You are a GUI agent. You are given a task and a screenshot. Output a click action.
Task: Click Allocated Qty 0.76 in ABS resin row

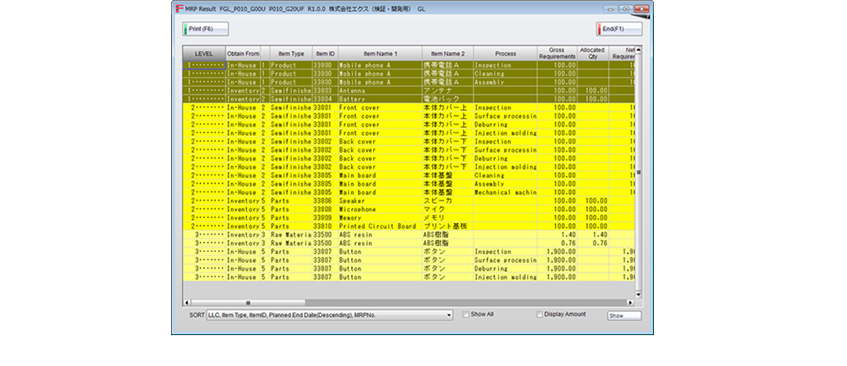(593, 243)
